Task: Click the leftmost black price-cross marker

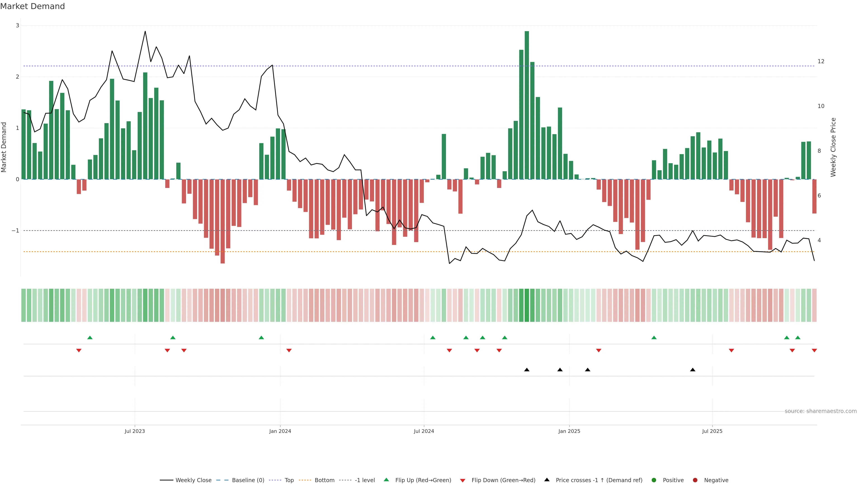Action: [x=527, y=370]
